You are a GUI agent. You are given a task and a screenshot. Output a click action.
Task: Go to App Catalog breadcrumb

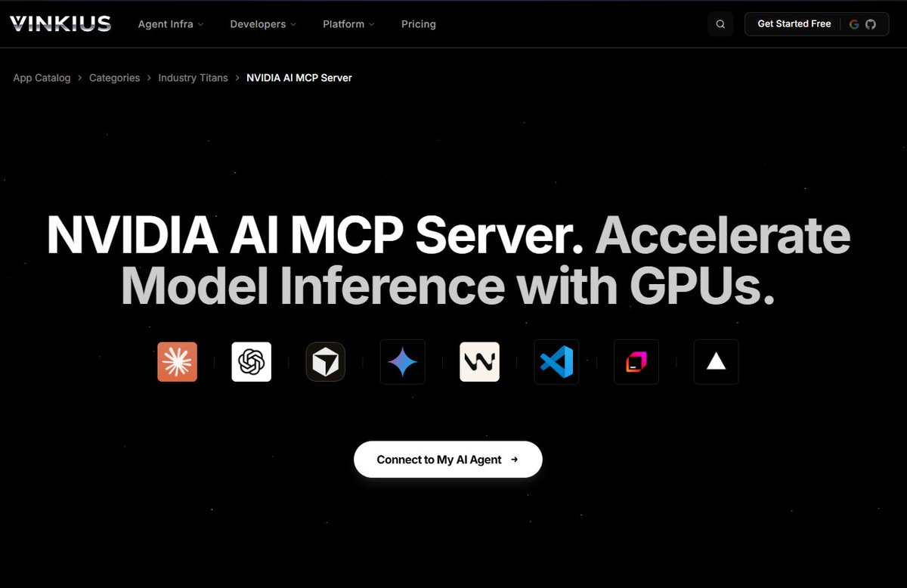click(x=42, y=78)
